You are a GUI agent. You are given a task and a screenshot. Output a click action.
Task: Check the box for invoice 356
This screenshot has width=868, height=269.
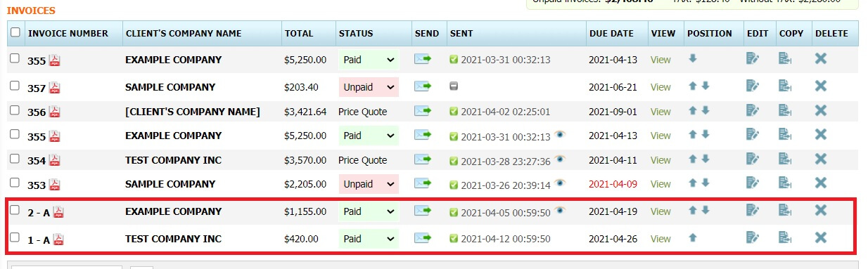click(15, 110)
